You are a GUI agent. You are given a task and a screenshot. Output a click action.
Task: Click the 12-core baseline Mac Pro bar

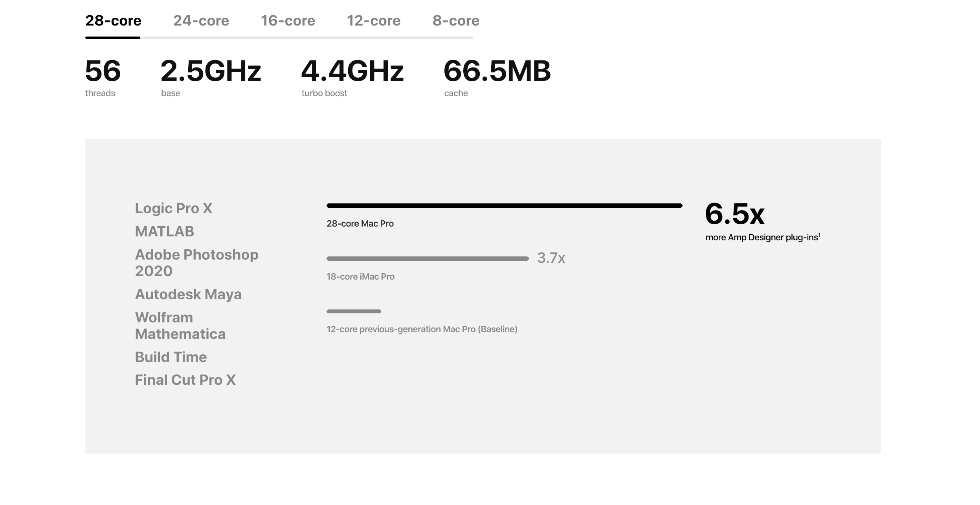click(x=354, y=311)
